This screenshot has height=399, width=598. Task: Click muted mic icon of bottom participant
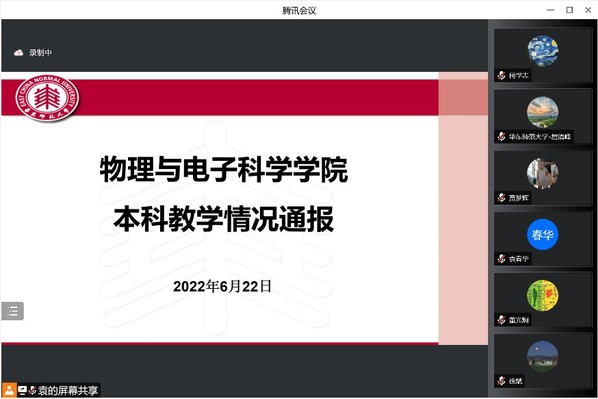(502, 381)
